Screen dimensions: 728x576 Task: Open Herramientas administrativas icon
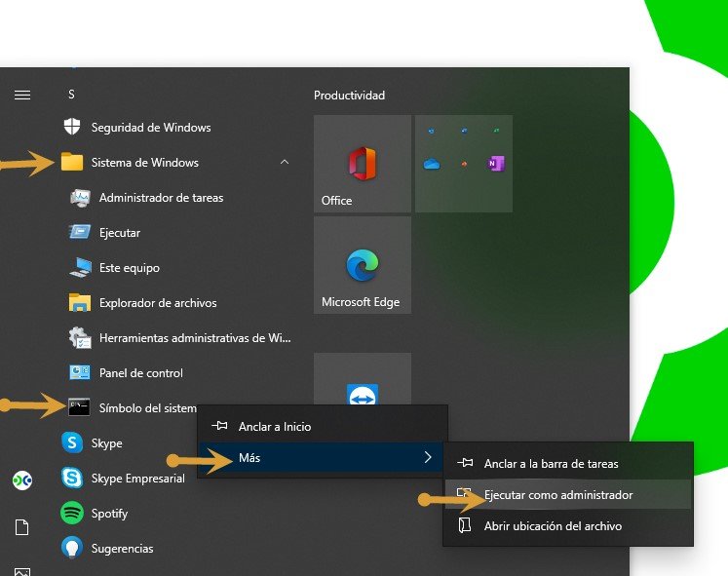point(80,337)
